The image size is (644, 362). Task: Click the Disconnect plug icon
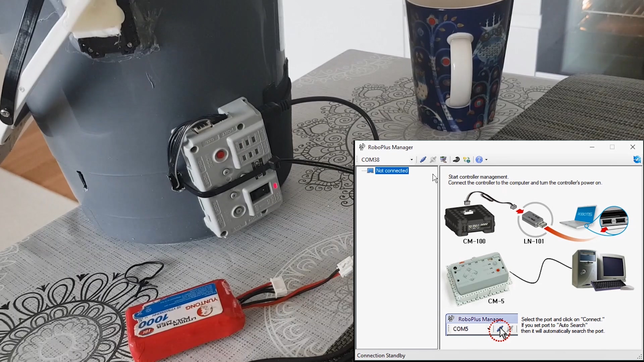pyautogui.click(x=433, y=160)
